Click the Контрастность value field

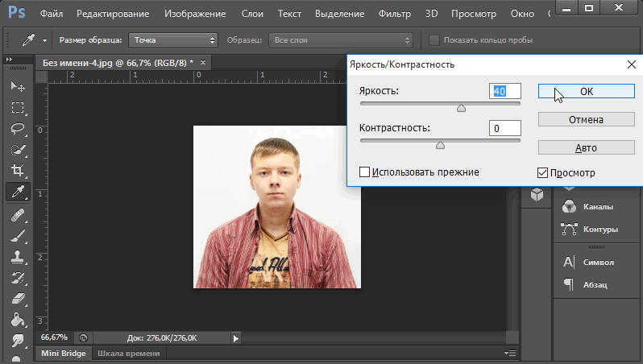[x=505, y=128]
